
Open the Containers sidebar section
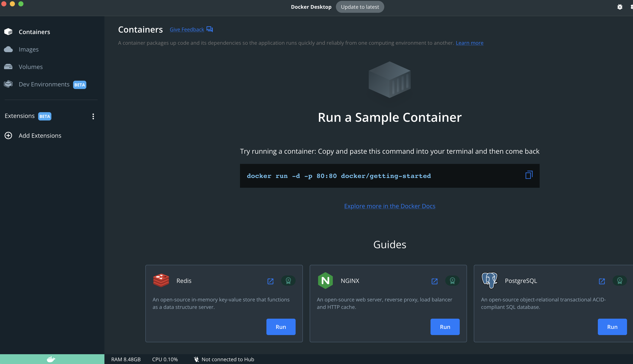pyautogui.click(x=34, y=32)
